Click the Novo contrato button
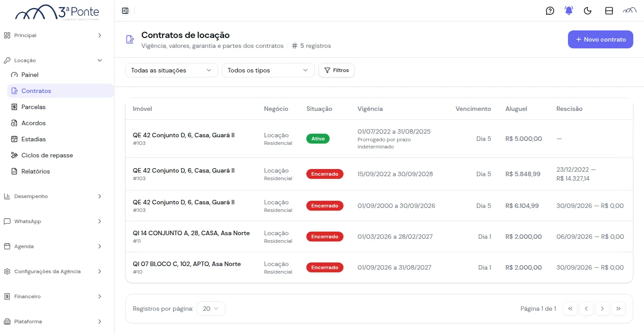 pyautogui.click(x=601, y=39)
